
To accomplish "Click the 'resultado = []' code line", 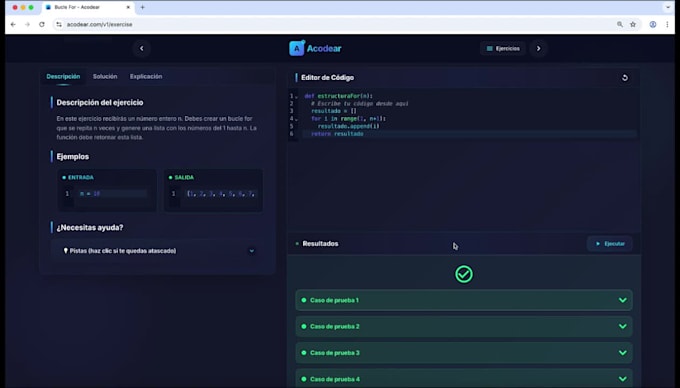I will [x=333, y=111].
